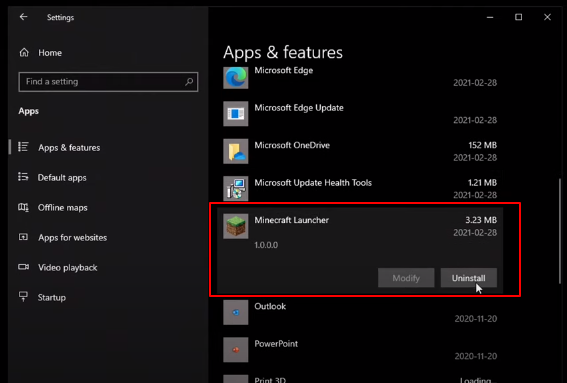Click the Microsoft Edge app icon
This screenshot has width=567, height=383.
click(x=236, y=77)
